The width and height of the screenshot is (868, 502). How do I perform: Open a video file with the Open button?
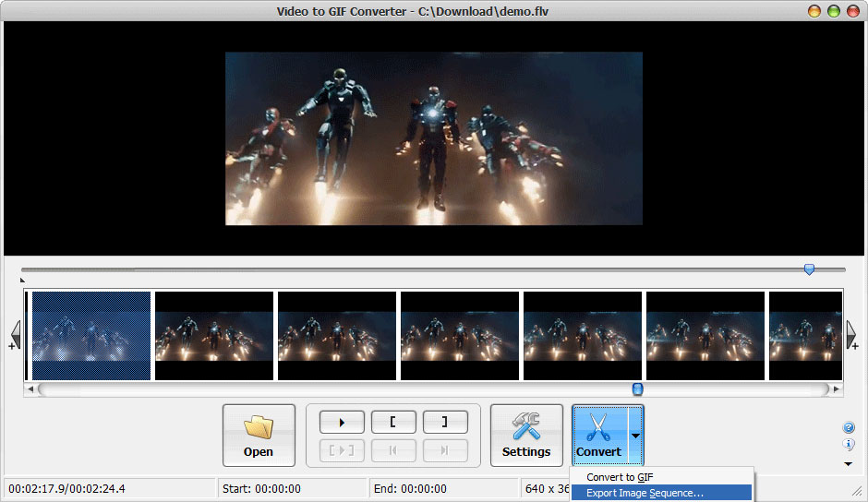(259, 435)
